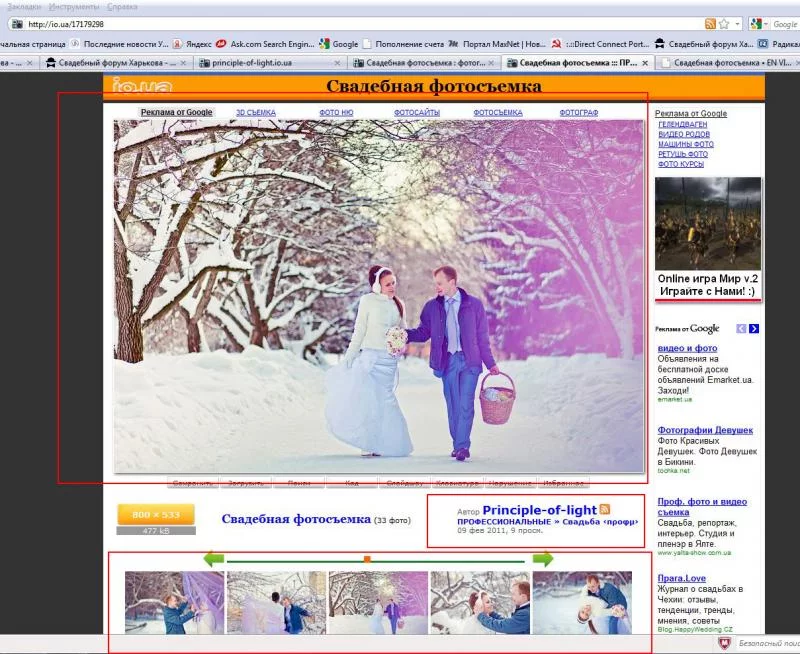Click the 3D СЪЕМКА ad link

pyautogui.click(x=256, y=112)
